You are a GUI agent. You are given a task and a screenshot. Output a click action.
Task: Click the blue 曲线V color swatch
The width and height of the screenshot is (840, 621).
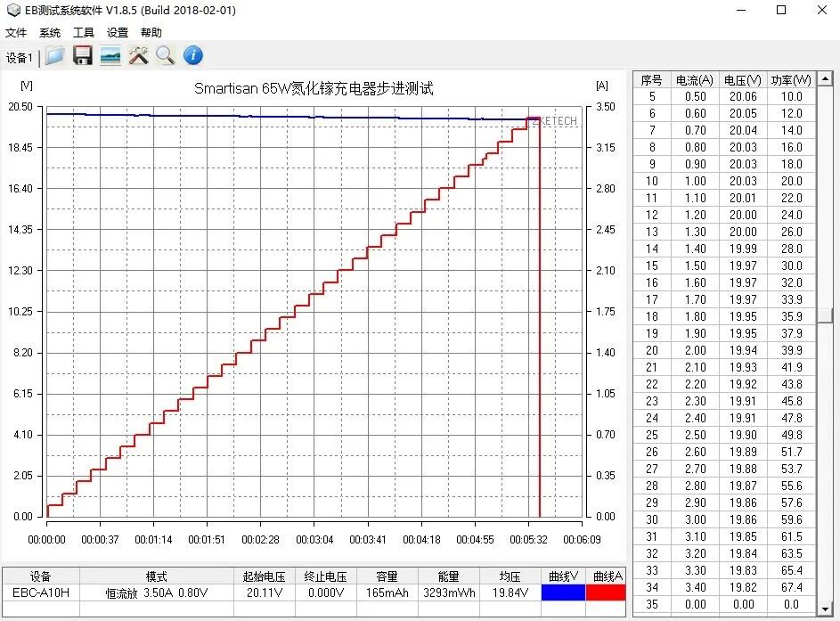(563, 592)
